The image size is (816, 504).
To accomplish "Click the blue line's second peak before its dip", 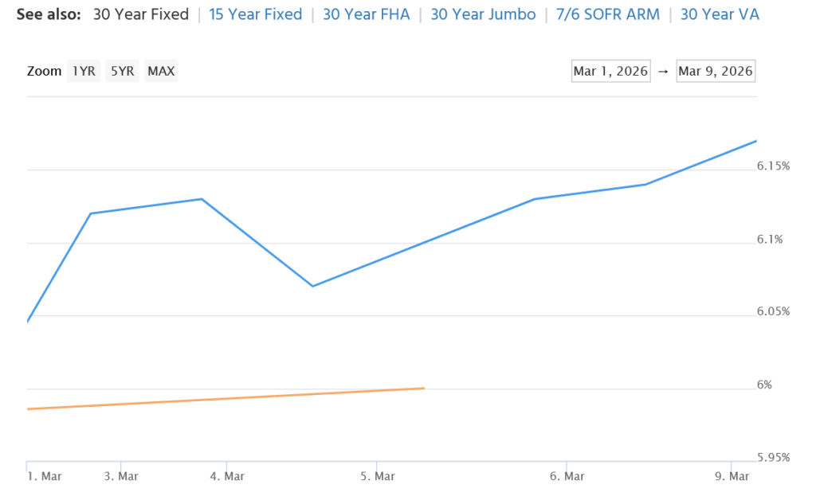I will (x=202, y=199).
